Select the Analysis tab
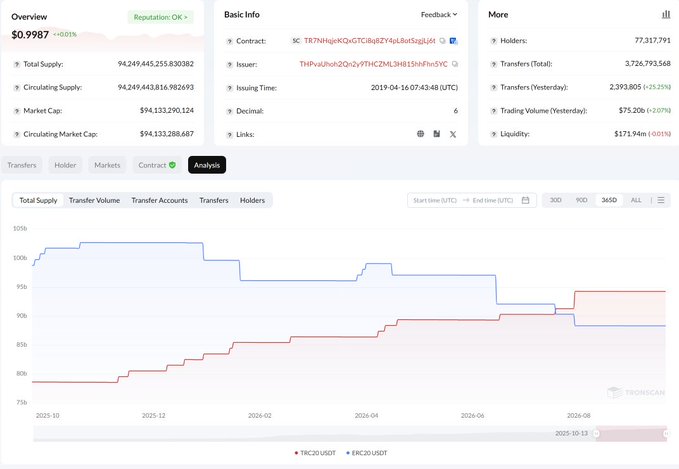The image size is (679, 469). click(207, 165)
